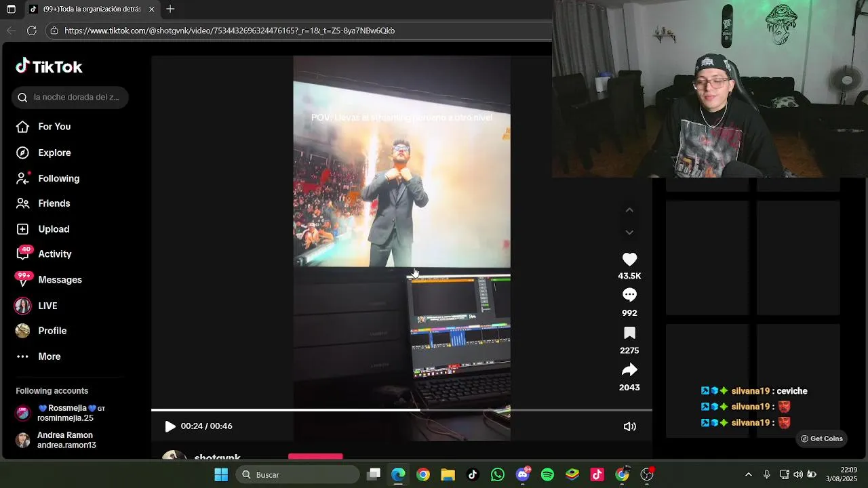Open Task View from the taskbar
This screenshot has height=488, width=868.
point(374,474)
